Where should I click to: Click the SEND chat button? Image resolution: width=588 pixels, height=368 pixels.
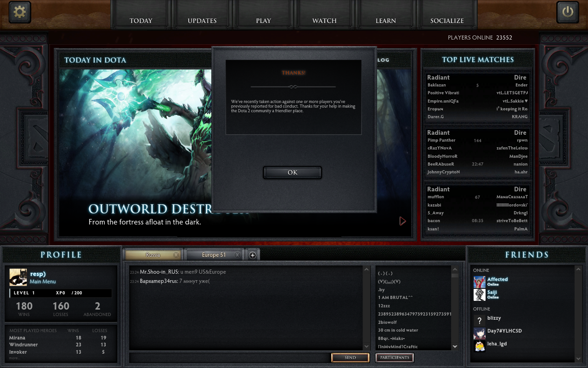350,357
